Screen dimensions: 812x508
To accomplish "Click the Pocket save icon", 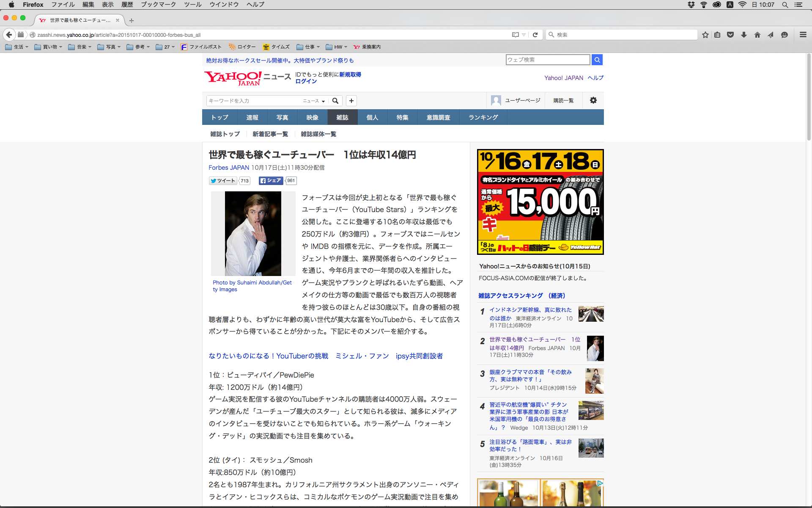I will coord(730,35).
